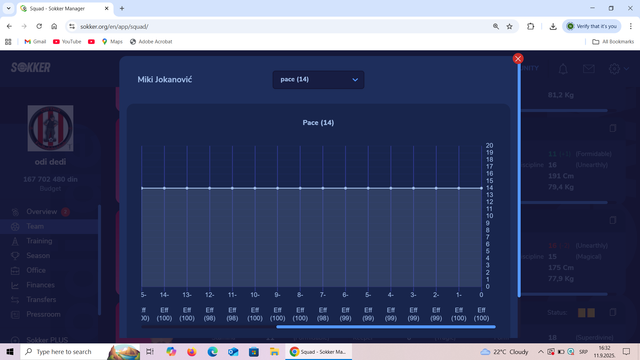Open the Gmail bookmark
The height and width of the screenshot is (360, 640).
(35, 42)
